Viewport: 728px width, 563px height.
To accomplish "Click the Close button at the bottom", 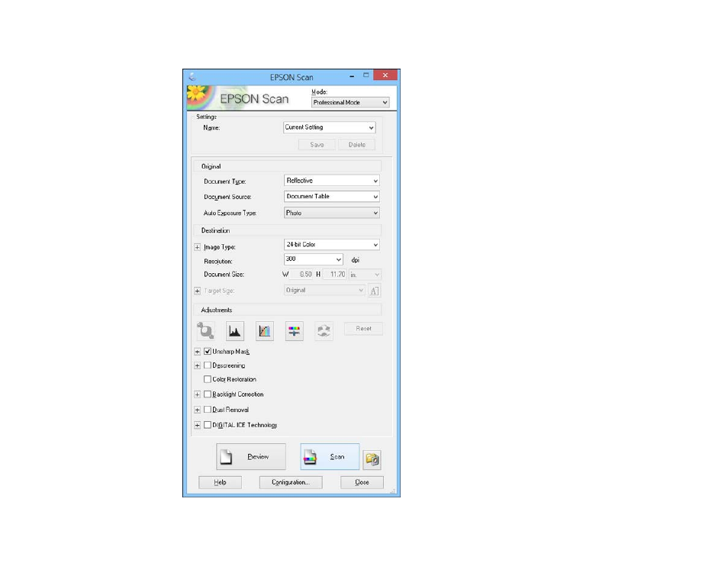I will coord(362,482).
